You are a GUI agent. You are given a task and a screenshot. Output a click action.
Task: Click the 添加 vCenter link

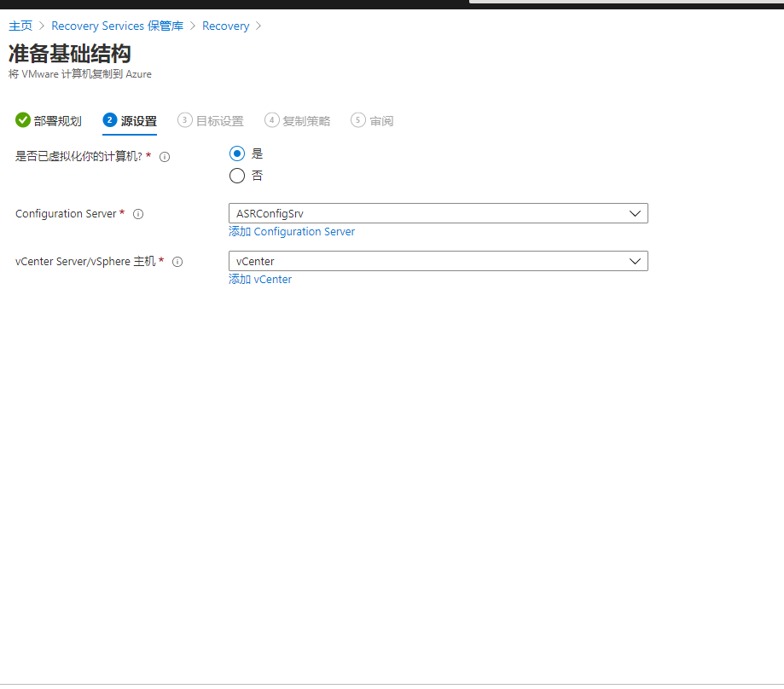tap(260, 280)
